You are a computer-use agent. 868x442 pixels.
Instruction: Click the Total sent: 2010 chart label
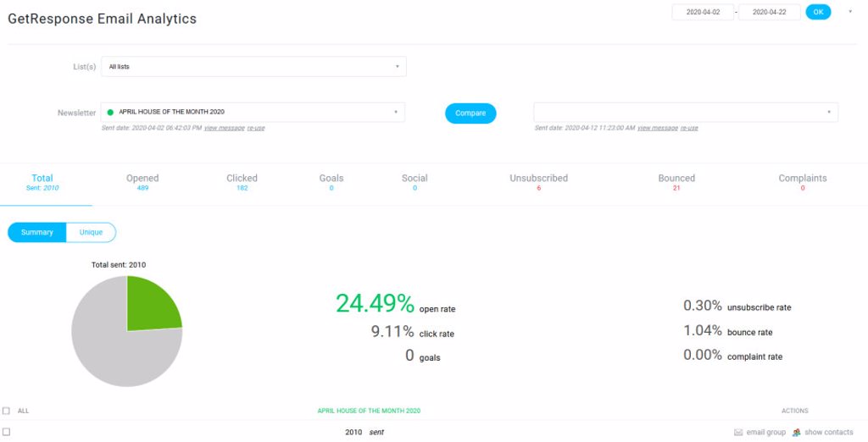pos(119,265)
